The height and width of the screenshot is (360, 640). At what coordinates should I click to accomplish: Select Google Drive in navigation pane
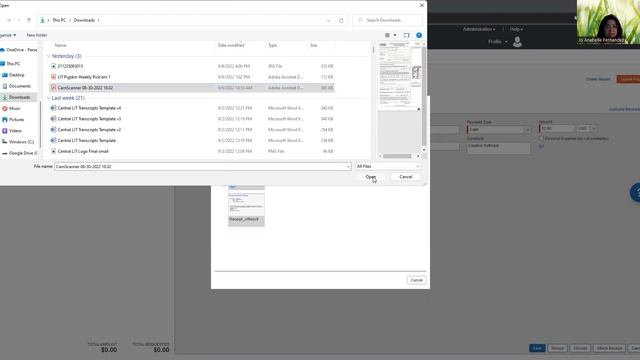(22, 153)
